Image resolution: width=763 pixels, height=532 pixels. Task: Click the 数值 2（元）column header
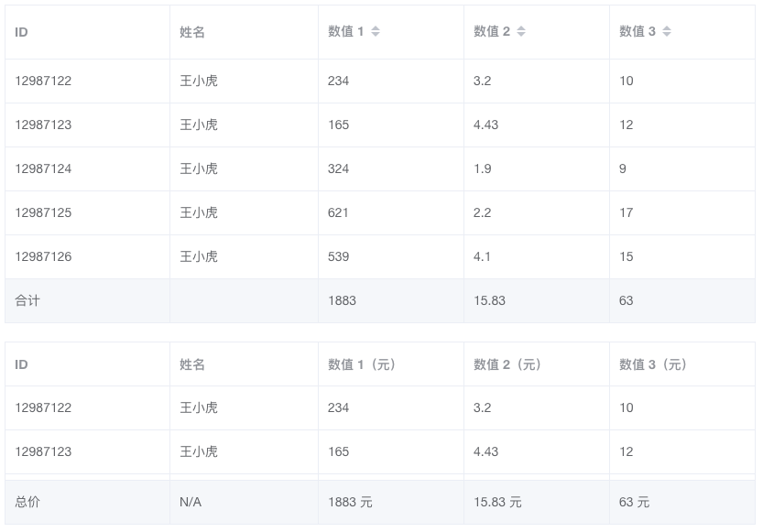click(x=507, y=364)
